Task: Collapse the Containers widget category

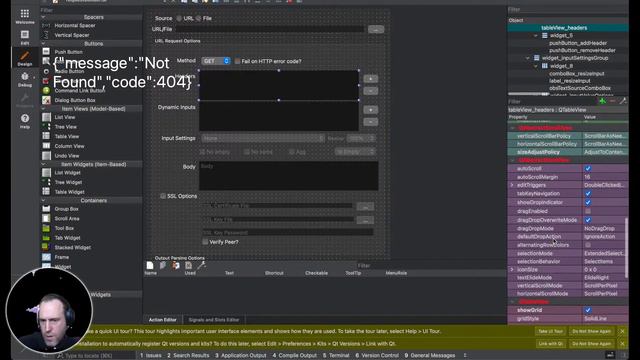Action: click(43, 200)
